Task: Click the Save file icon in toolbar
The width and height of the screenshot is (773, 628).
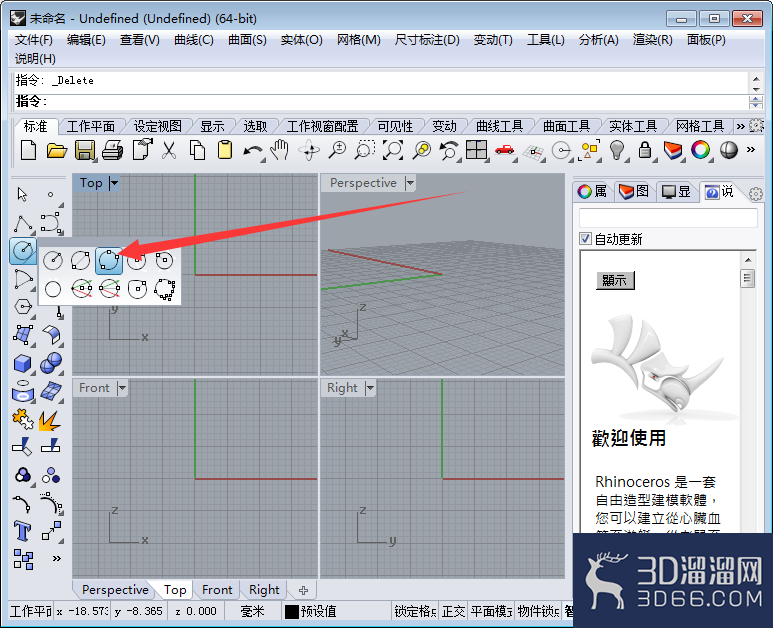Action: [x=85, y=150]
